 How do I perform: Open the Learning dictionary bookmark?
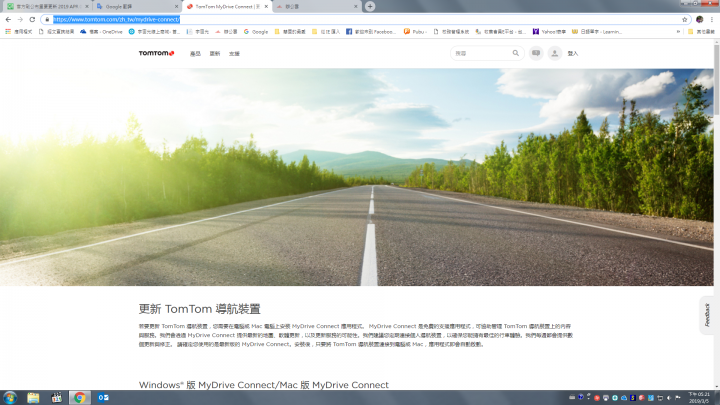click(x=596, y=32)
